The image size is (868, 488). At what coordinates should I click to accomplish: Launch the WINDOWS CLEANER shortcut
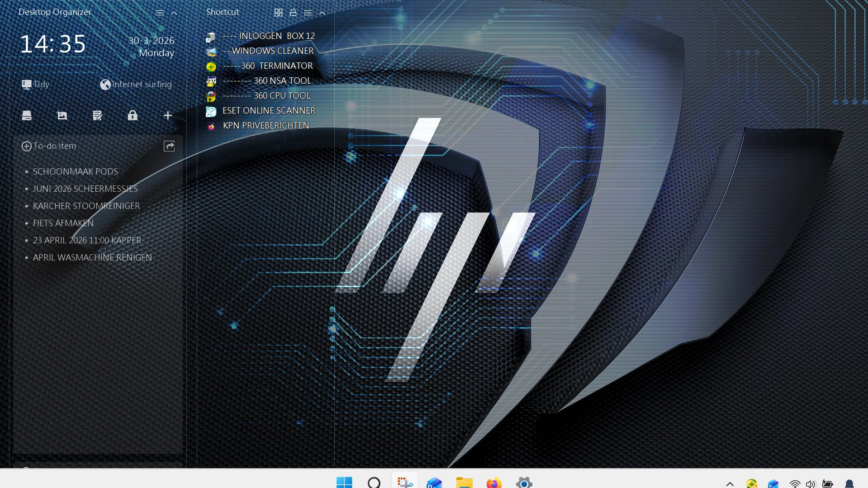click(x=260, y=51)
